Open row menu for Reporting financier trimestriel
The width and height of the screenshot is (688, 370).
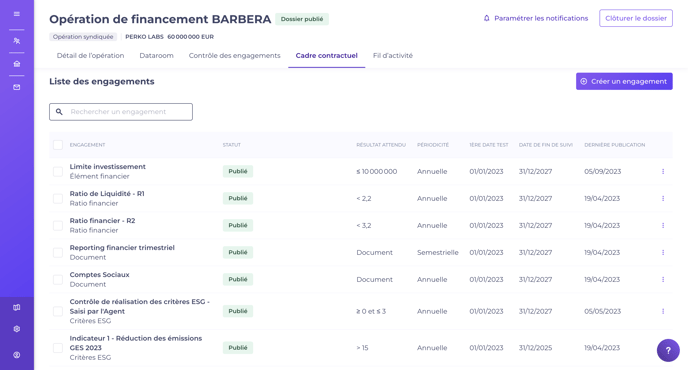click(663, 252)
